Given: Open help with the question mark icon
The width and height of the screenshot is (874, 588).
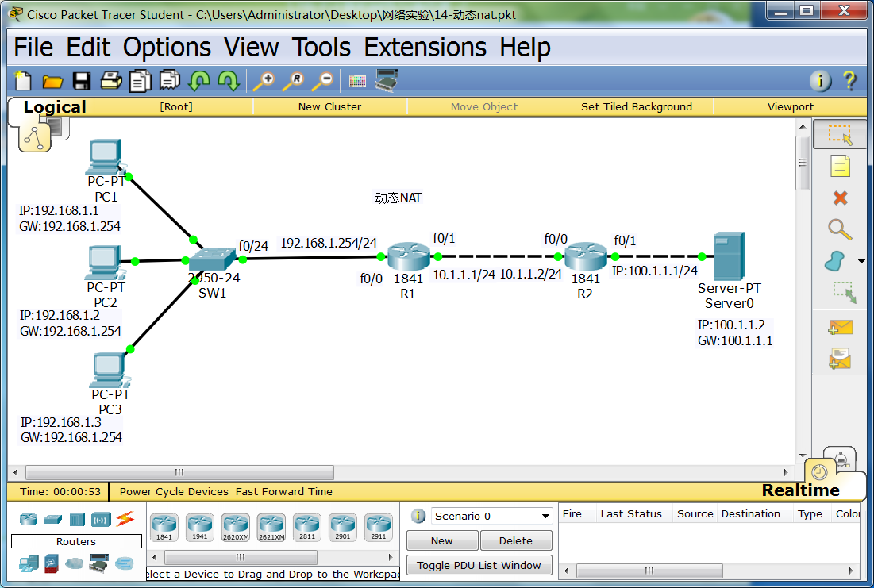Looking at the screenshot, I should click(849, 81).
